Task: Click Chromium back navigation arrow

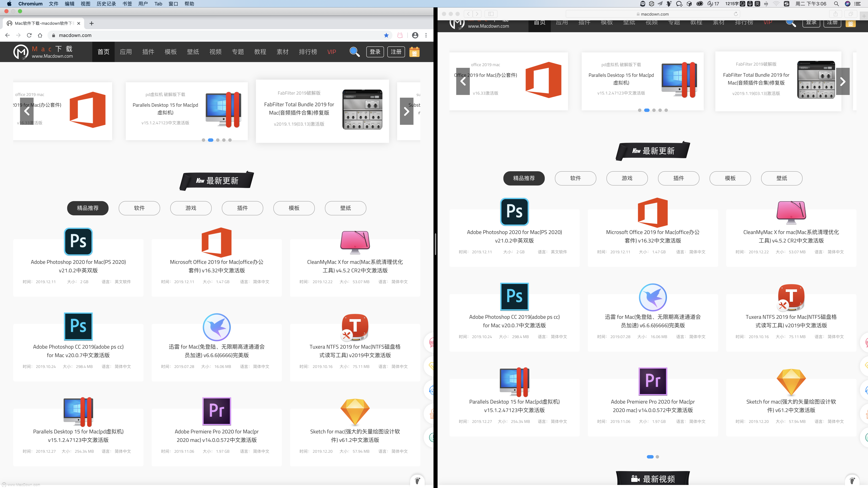Action: [7, 35]
